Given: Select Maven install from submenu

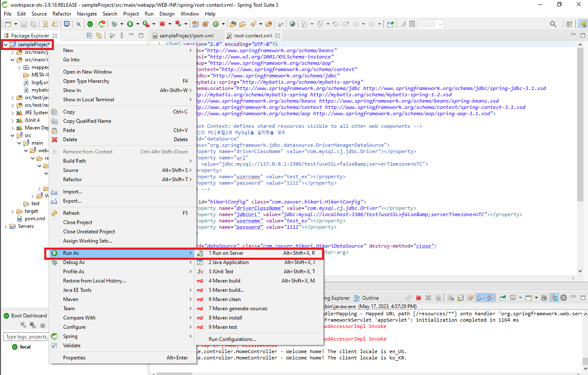Looking at the screenshot, I should [x=259, y=318].
